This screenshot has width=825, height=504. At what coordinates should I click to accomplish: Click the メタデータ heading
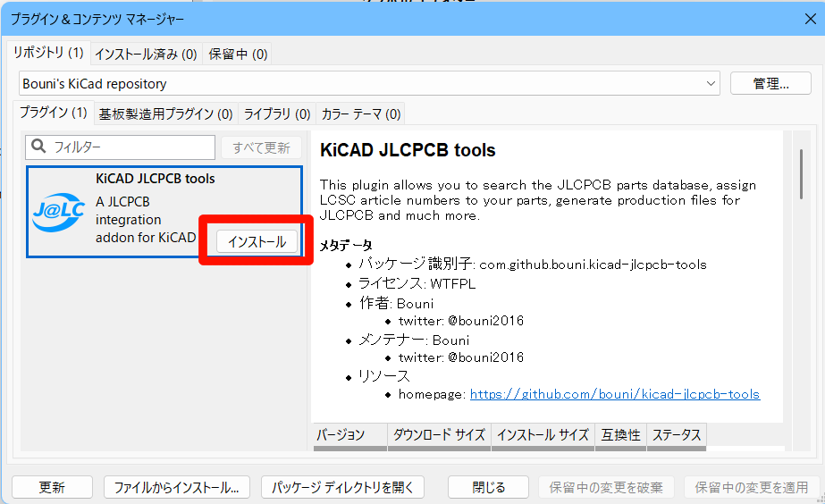[346, 245]
